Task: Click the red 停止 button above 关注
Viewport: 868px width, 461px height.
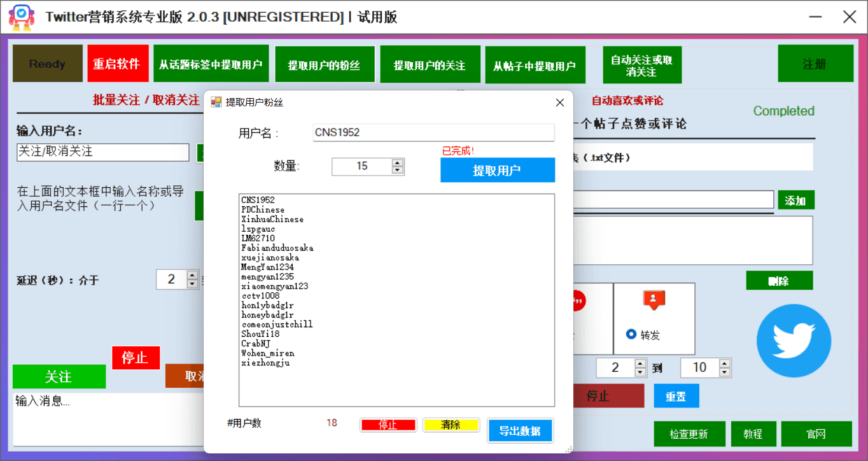Action: tap(136, 358)
